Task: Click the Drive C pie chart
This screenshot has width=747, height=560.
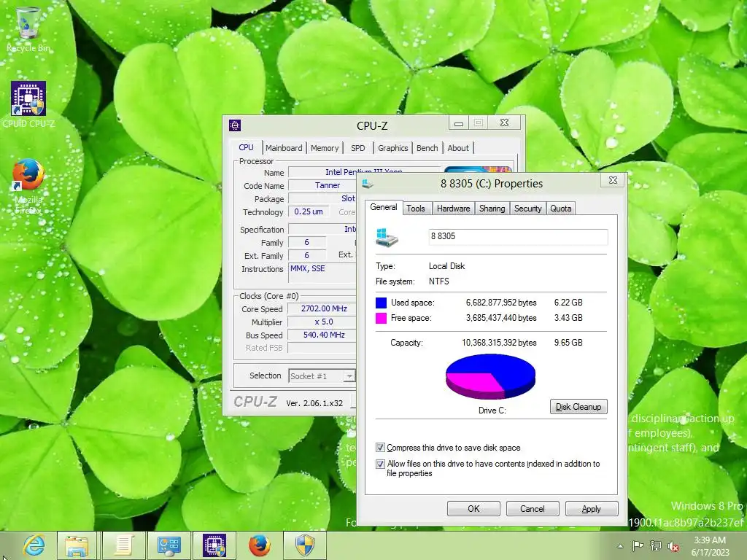Action: (491, 376)
